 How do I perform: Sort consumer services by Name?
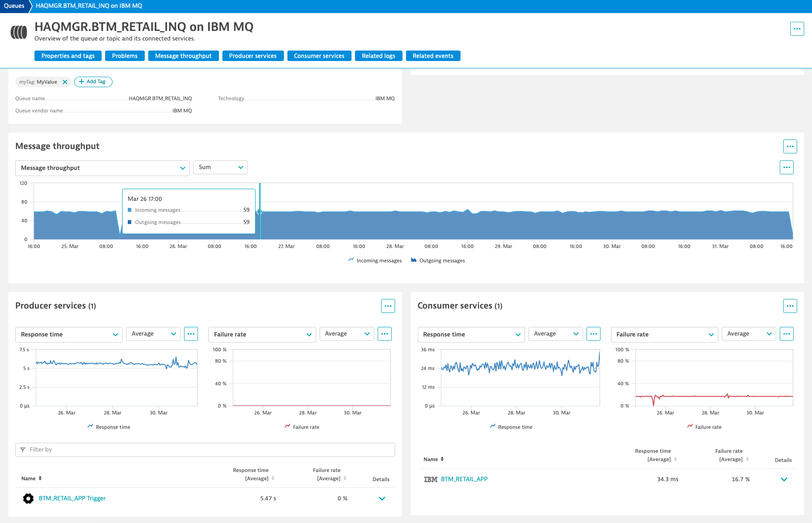(x=433, y=459)
